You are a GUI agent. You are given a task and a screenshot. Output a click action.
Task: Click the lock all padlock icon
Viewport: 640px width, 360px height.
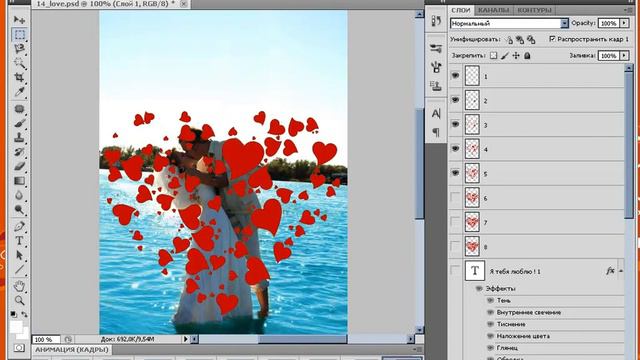[527, 56]
